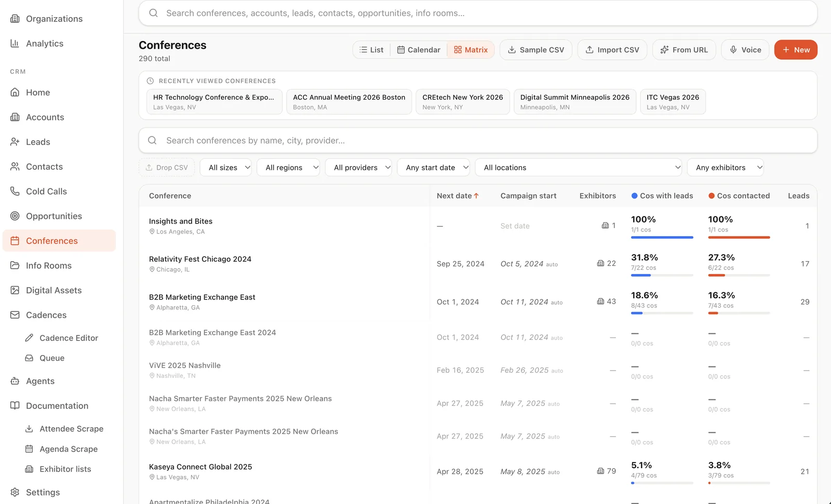Click the Drop CSV button
831x504 pixels.
pos(167,168)
